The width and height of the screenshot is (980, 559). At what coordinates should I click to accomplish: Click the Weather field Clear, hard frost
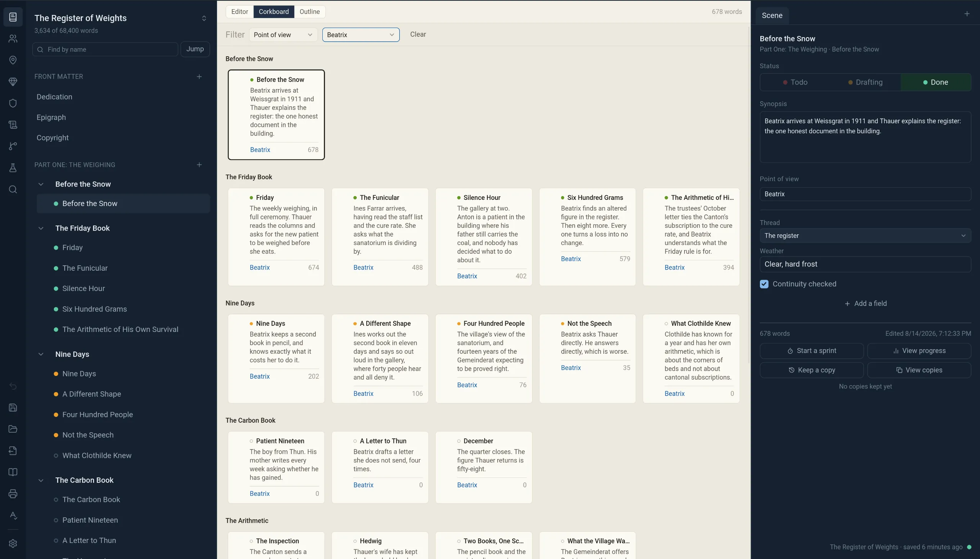(x=865, y=264)
